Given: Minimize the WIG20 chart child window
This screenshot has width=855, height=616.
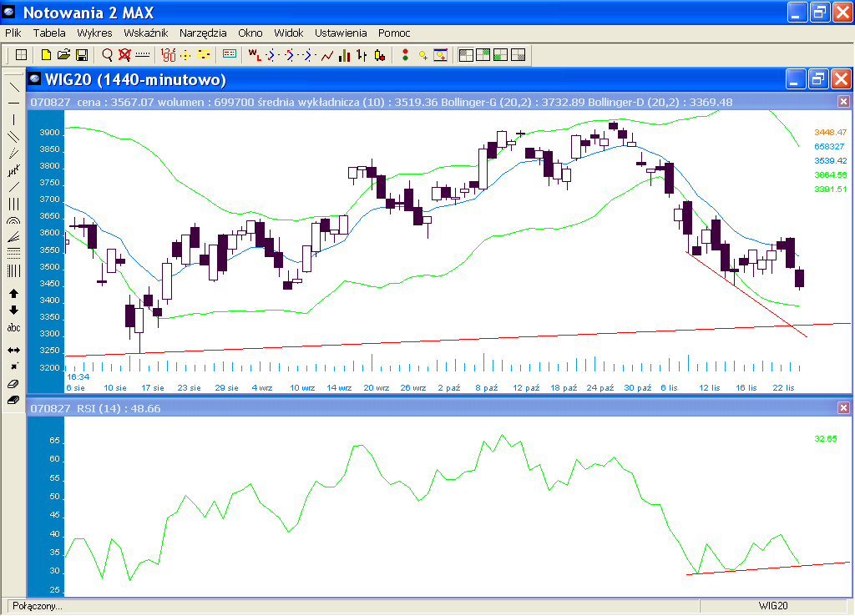Looking at the screenshot, I should point(795,79).
